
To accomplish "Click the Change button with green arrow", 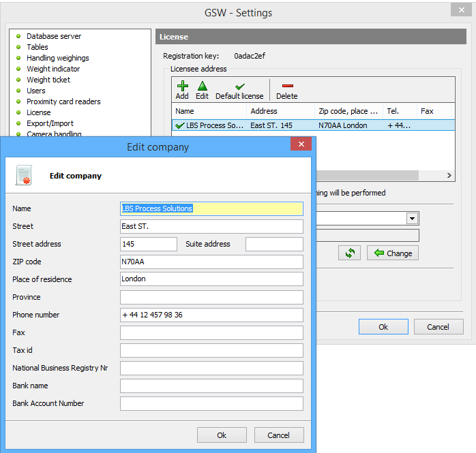I will [393, 253].
